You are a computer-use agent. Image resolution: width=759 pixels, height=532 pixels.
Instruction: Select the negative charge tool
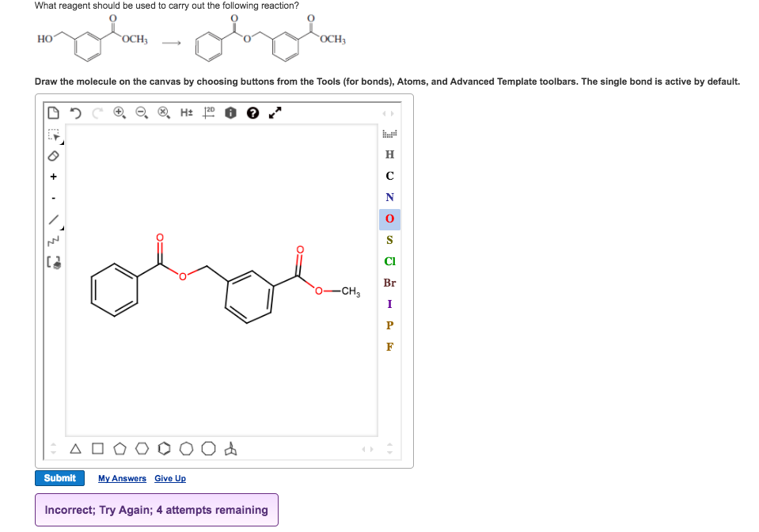(x=53, y=198)
